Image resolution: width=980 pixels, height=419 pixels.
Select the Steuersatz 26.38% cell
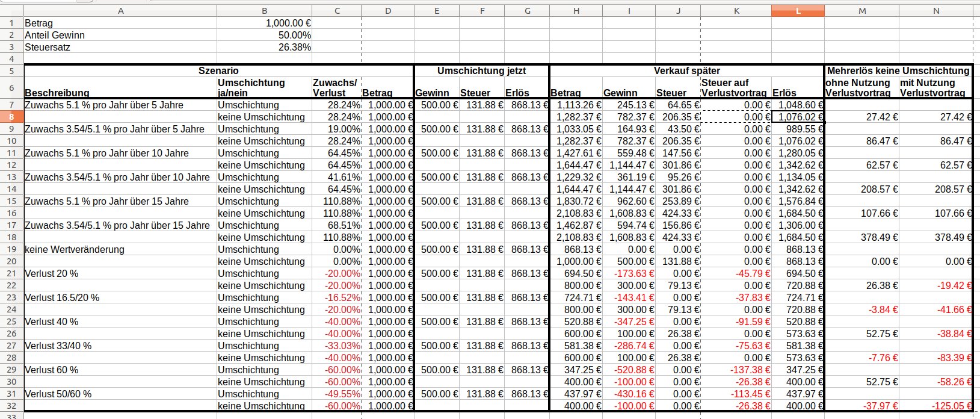click(264, 47)
